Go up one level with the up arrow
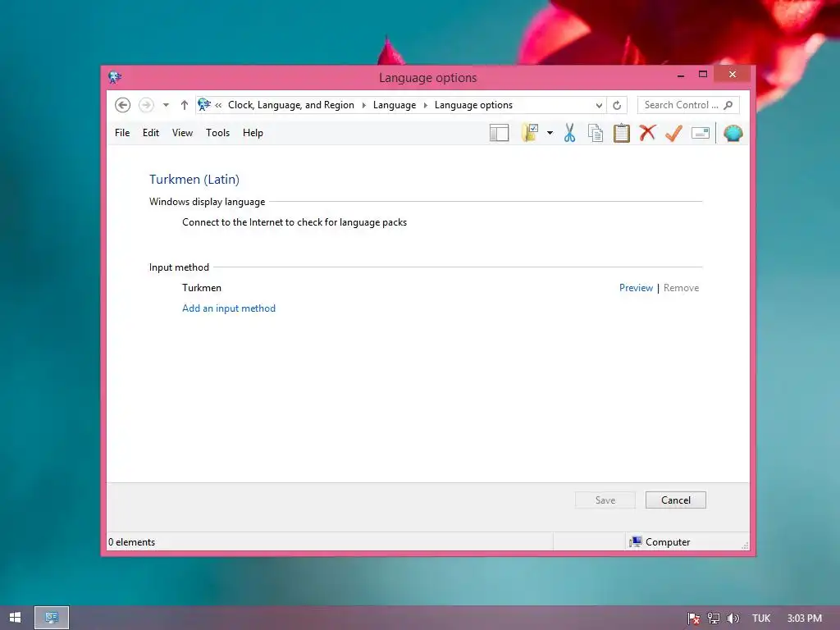Viewport: 840px width, 630px height. coord(185,105)
